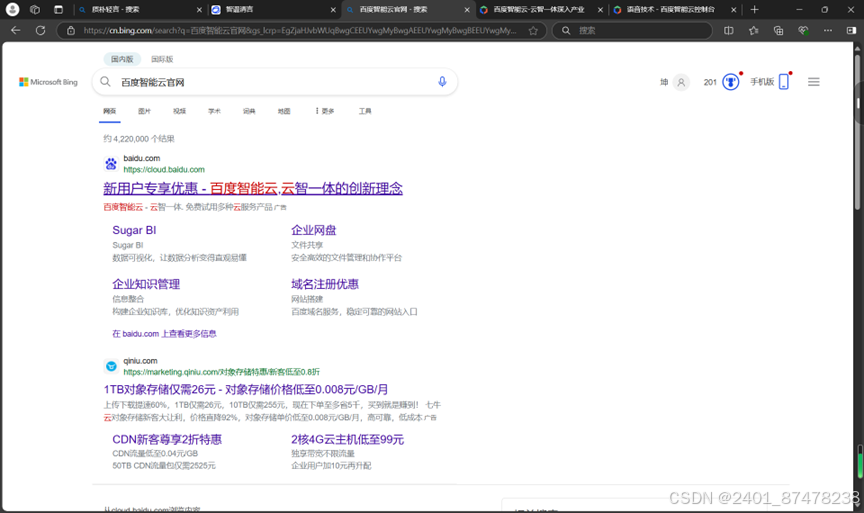Open 2核4G云主机低至99元 sublink

(x=347, y=440)
